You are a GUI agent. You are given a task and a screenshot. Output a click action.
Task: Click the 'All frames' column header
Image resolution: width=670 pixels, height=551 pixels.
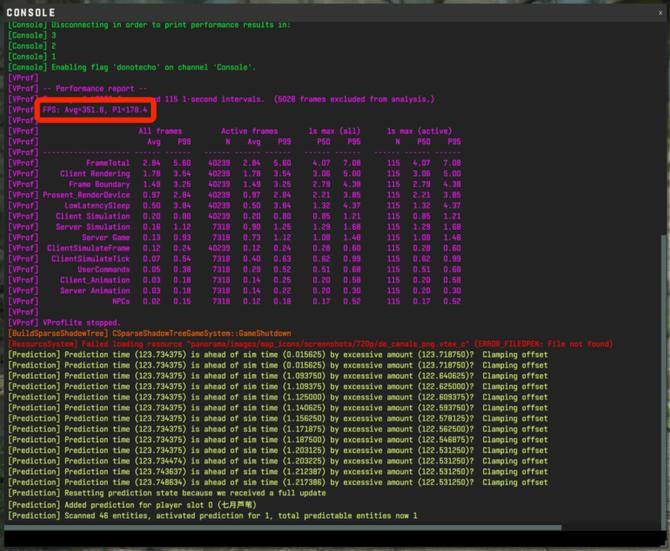tap(160, 131)
